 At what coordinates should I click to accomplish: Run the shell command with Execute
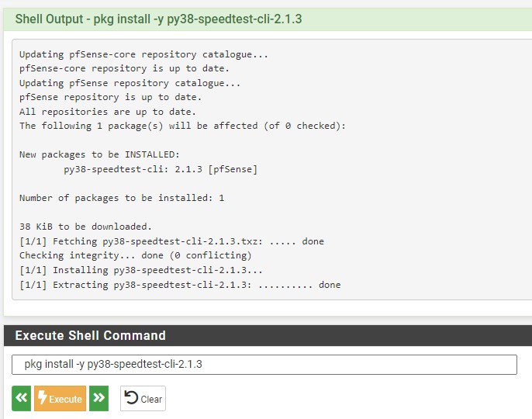[x=60, y=398]
